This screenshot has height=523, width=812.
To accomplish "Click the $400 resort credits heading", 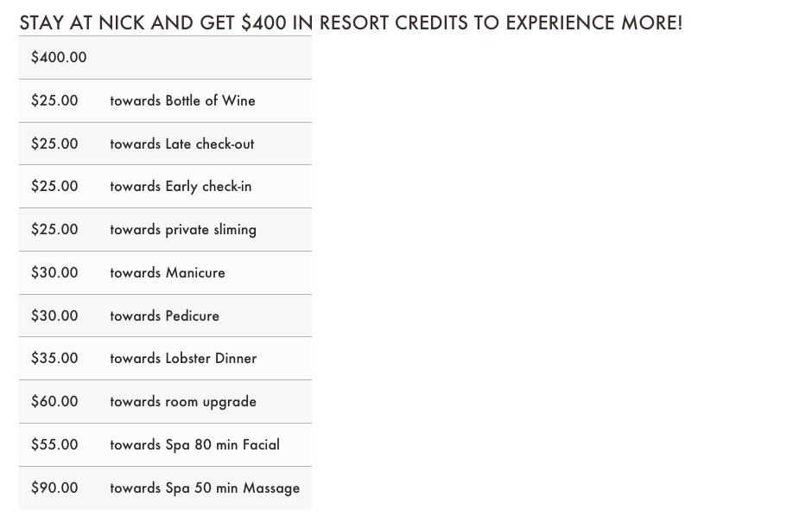I will click(351, 22).
